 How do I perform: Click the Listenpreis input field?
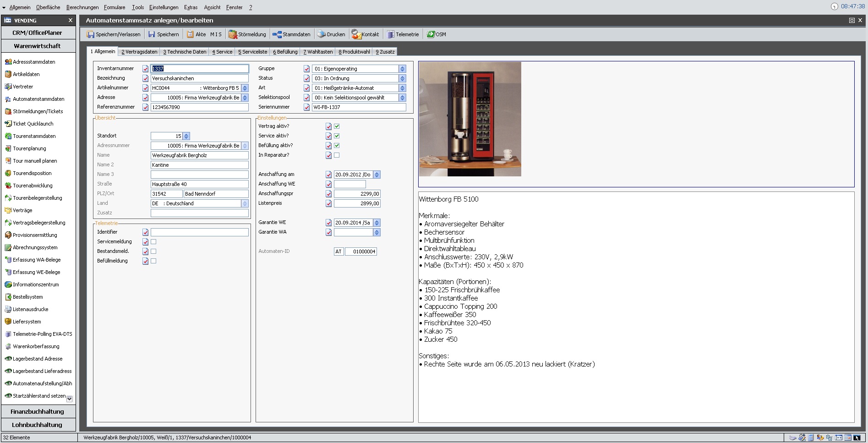pyautogui.click(x=357, y=203)
